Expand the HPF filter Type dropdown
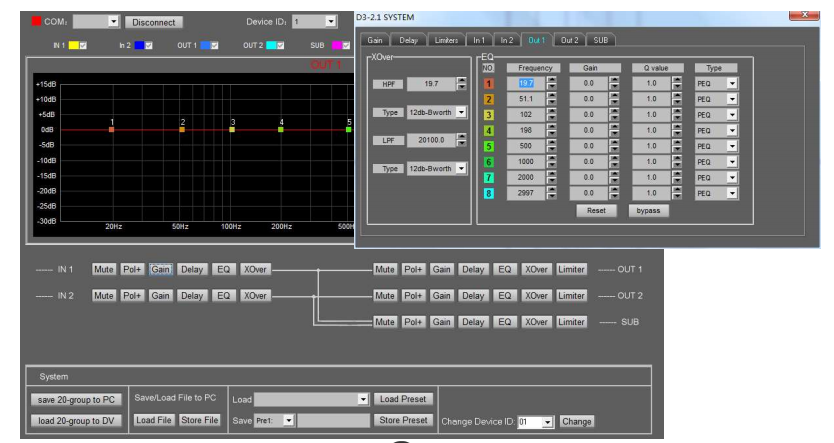This screenshot has width=834, height=443. pyautogui.click(x=461, y=113)
